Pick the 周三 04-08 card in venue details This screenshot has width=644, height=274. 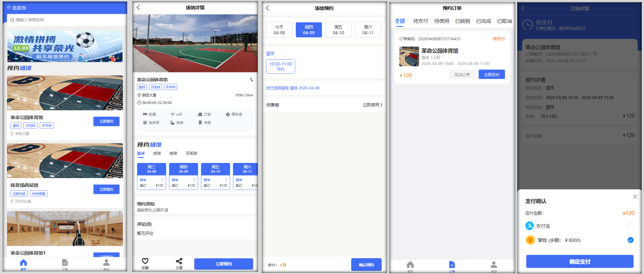[152, 176]
